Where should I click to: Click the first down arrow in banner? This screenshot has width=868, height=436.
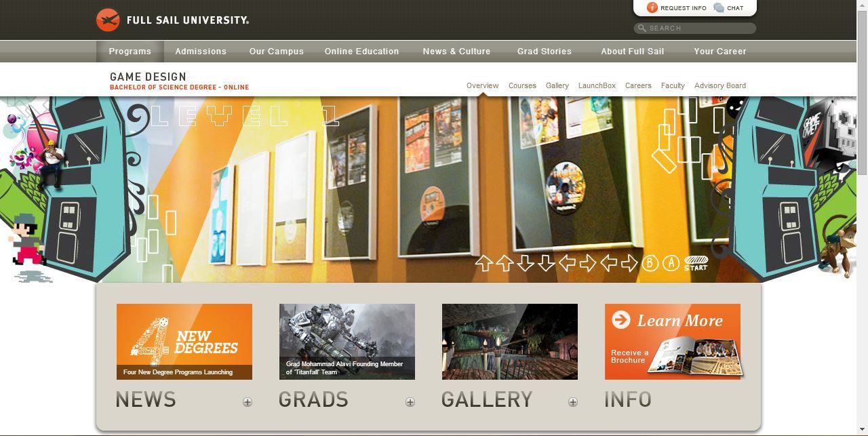pyautogui.click(x=526, y=263)
